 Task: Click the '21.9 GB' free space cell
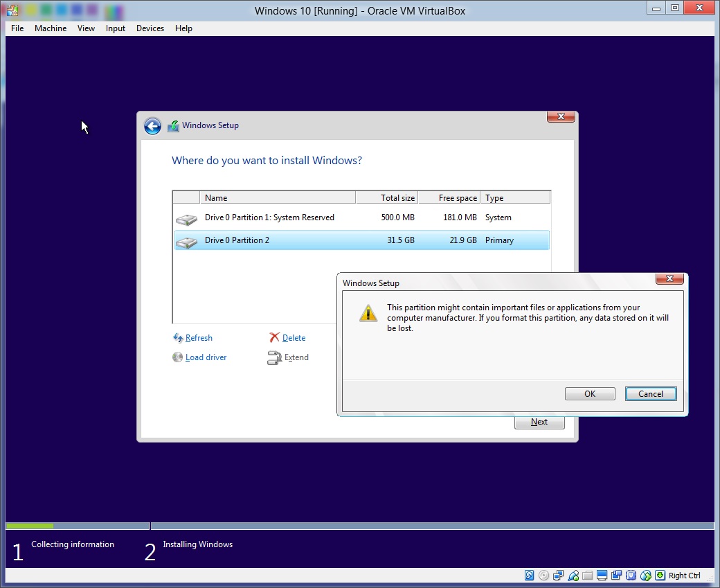point(463,240)
